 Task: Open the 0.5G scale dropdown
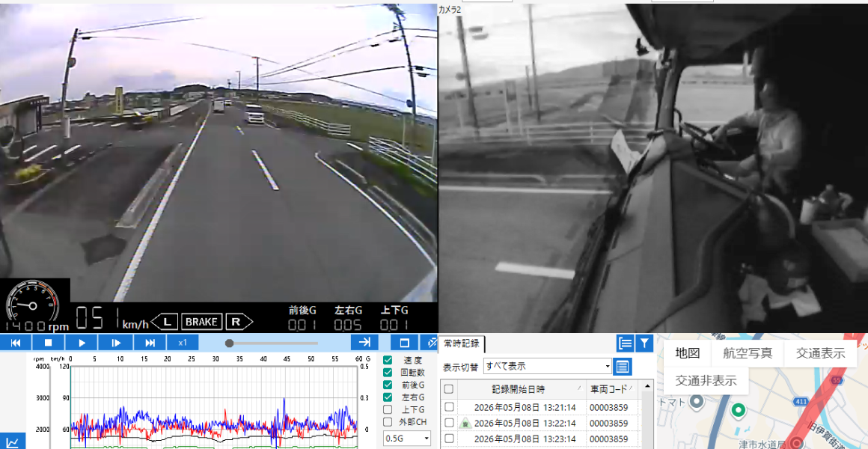coord(407,438)
